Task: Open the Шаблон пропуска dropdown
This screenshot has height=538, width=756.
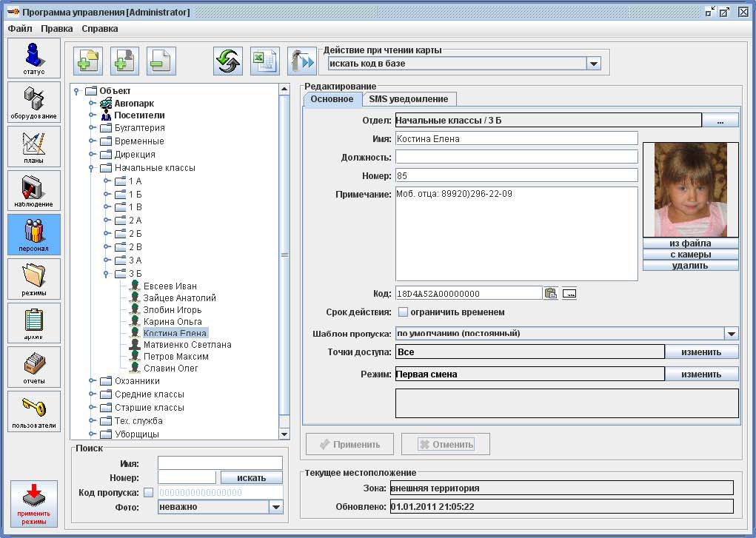Action: tap(731, 334)
